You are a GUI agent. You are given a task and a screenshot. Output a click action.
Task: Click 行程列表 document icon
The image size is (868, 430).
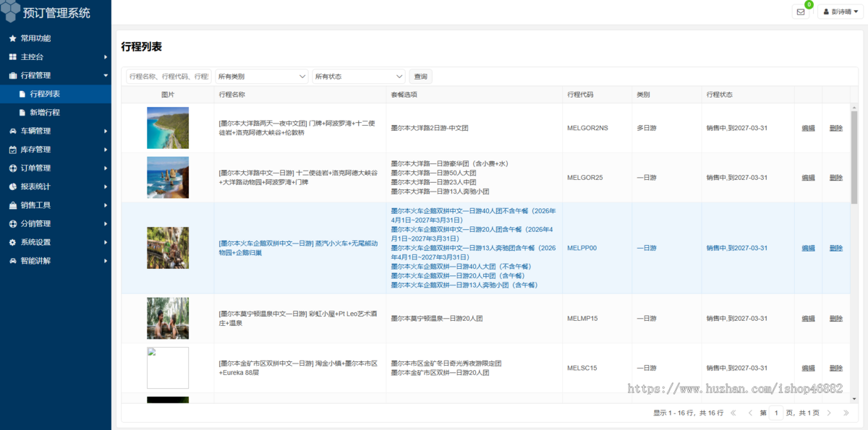(22, 94)
